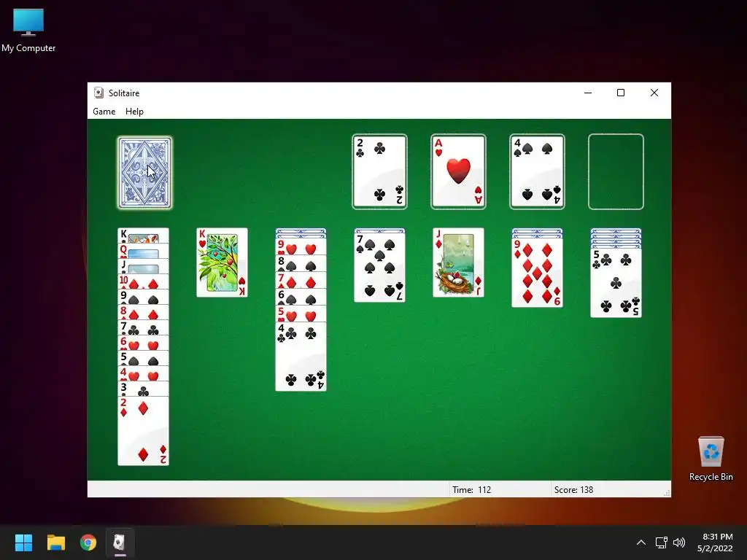
Task: Select the 7 of diamonds card
Action: click(x=301, y=280)
